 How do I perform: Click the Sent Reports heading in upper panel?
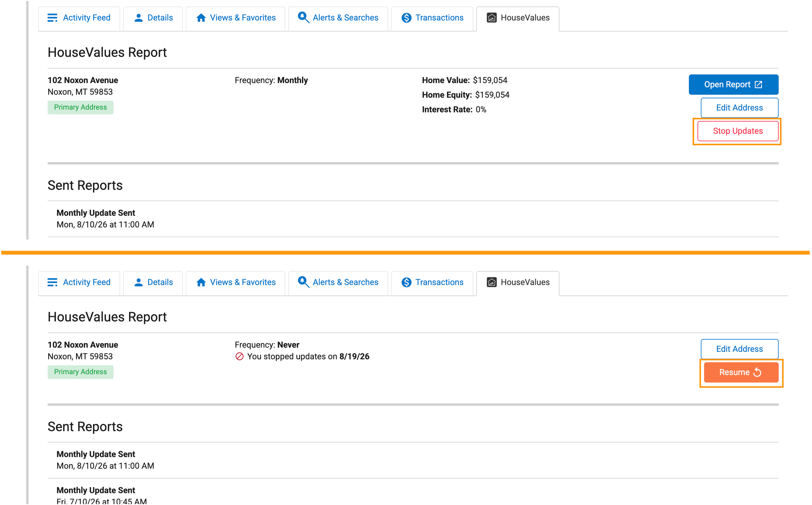(x=85, y=185)
